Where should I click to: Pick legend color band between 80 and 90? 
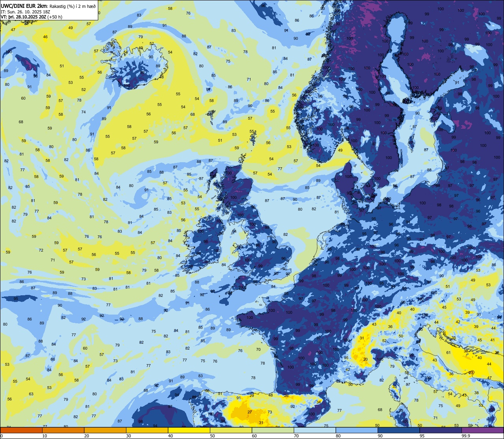point(357,430)
